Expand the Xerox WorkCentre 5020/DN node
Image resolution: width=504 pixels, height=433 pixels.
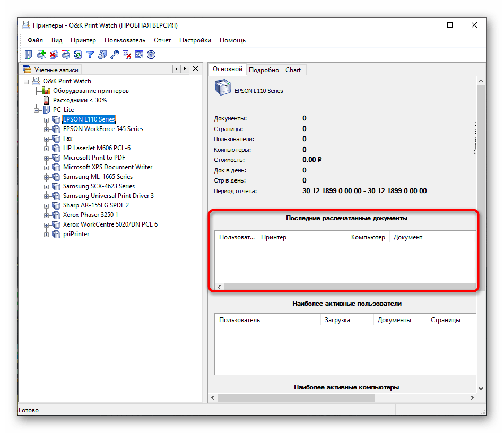[x=46, y=226]
